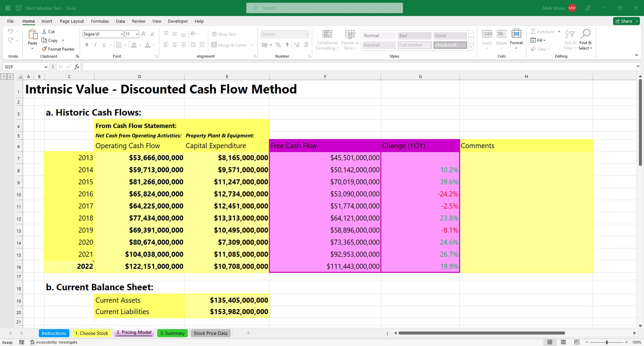Image resolution: width=644 pixels, height=346 pixels.
Task: Open the 3. Summary sheet tab
Action: (172, 333)
